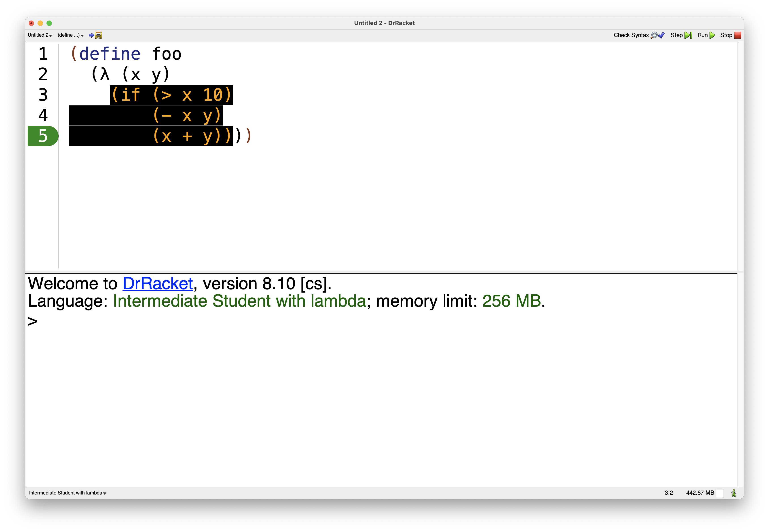Click the garbage-collection memory box in status bar
Viewport: 769px width, 532px height.
tap(720, 493)
